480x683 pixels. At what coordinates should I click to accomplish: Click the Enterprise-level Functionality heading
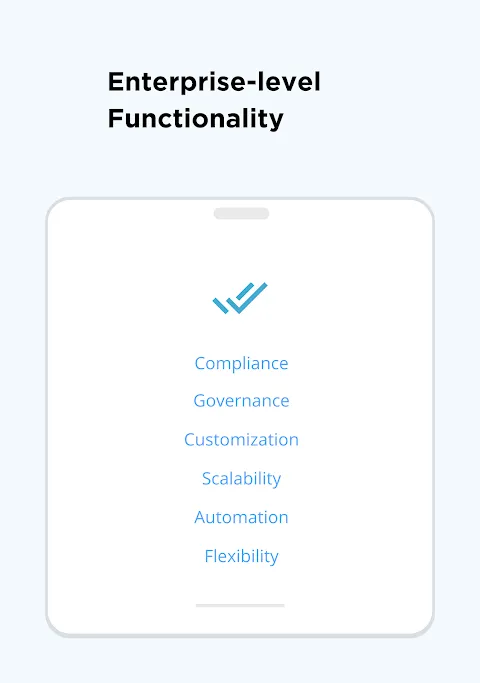pyautogui.click(x=214, y=100)
